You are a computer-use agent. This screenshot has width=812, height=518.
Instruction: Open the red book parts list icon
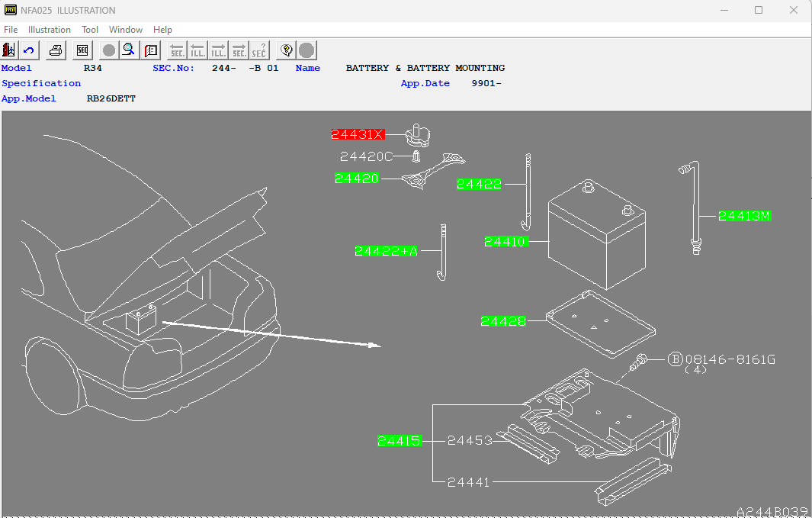tap(150, 50)
